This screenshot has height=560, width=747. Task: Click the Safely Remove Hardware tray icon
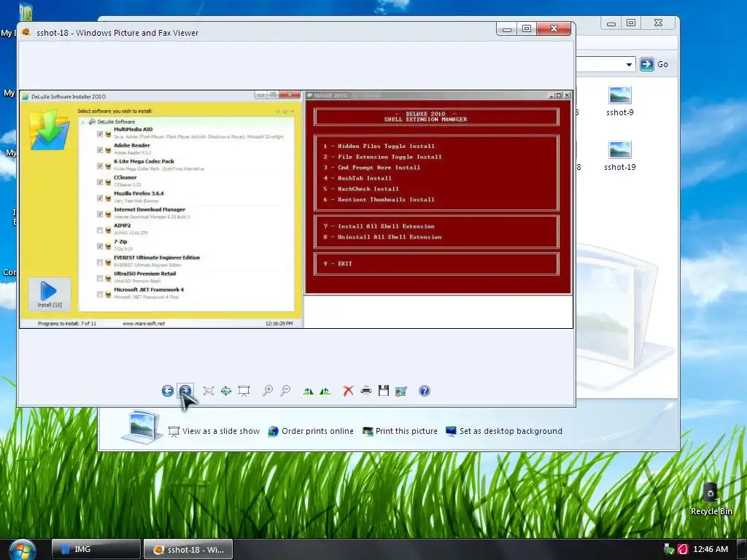pyautogui.click(x=670, y=549)
